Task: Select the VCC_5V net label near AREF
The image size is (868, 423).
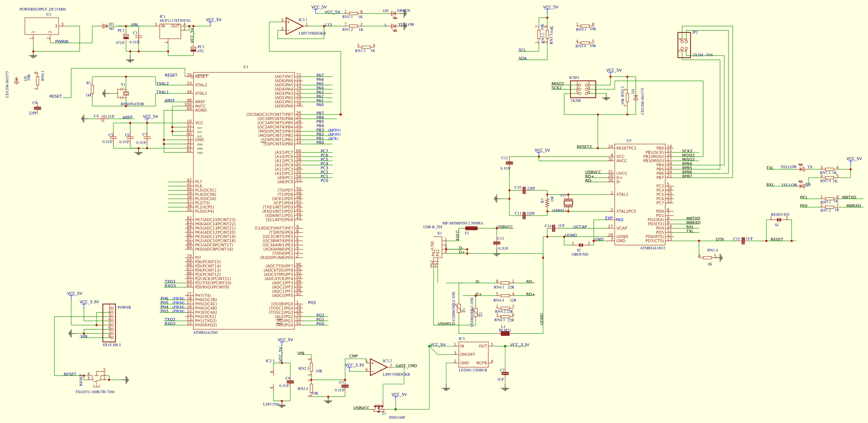Action: pos(150,117)
